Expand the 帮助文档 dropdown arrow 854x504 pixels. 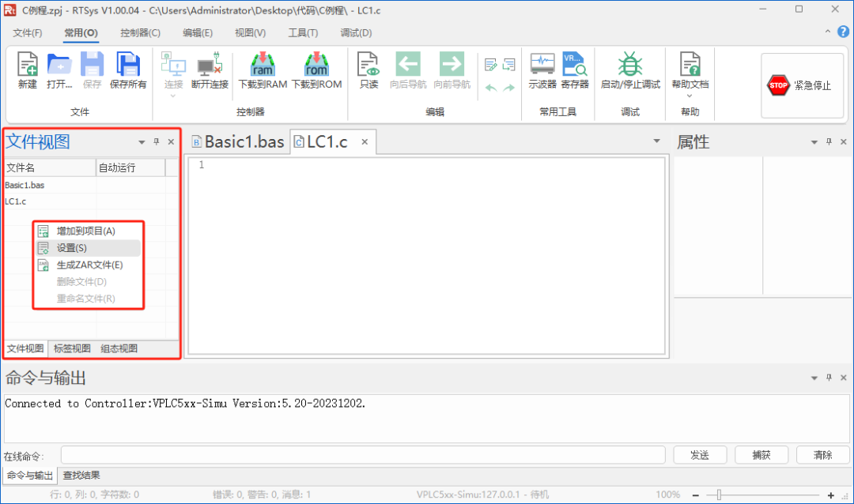[x=690, y=96]
